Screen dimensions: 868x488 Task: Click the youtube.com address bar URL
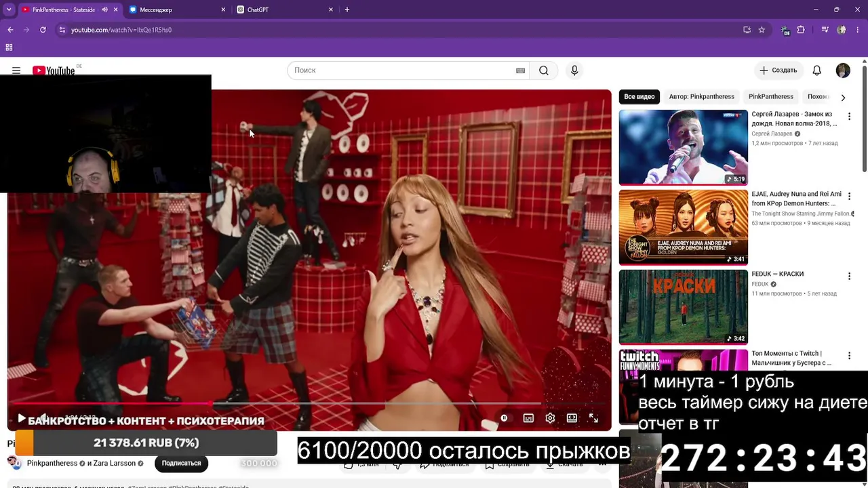click(121, 30)
